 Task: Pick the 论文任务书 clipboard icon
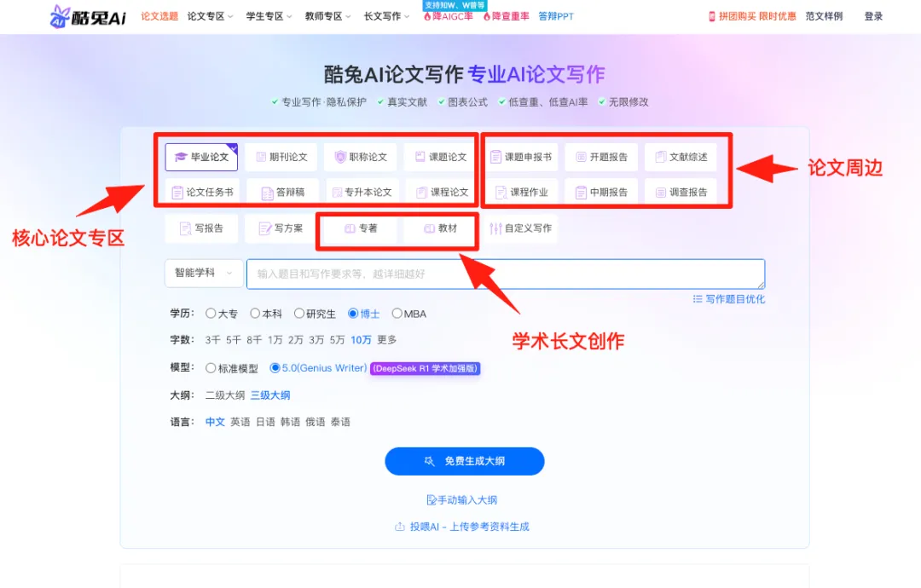(177, 193)
